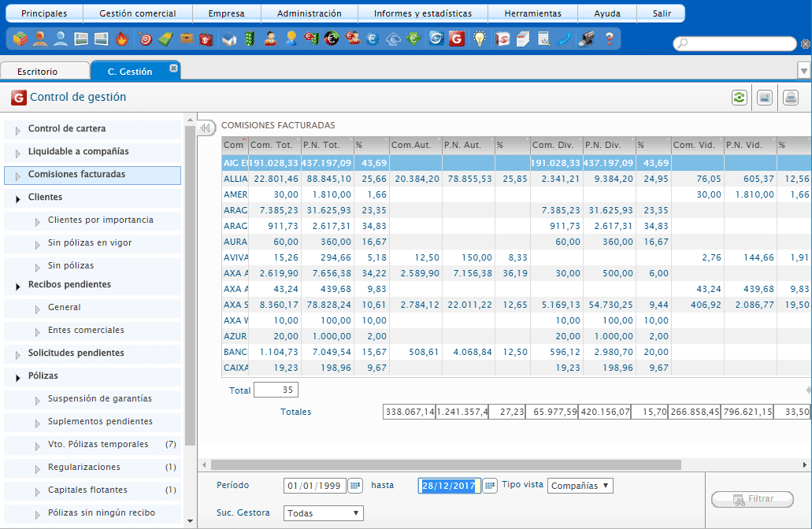Click the yellow-haired user toolbar icon

tap(291, 39)
